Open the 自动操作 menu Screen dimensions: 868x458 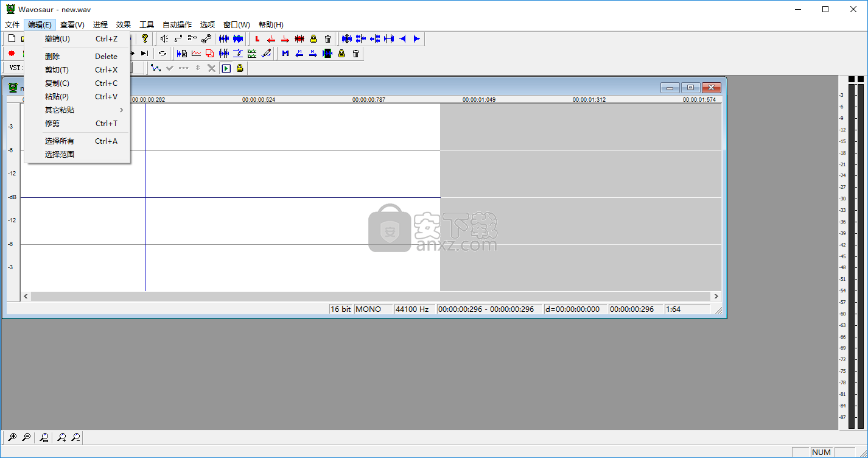tap(177, 24)
